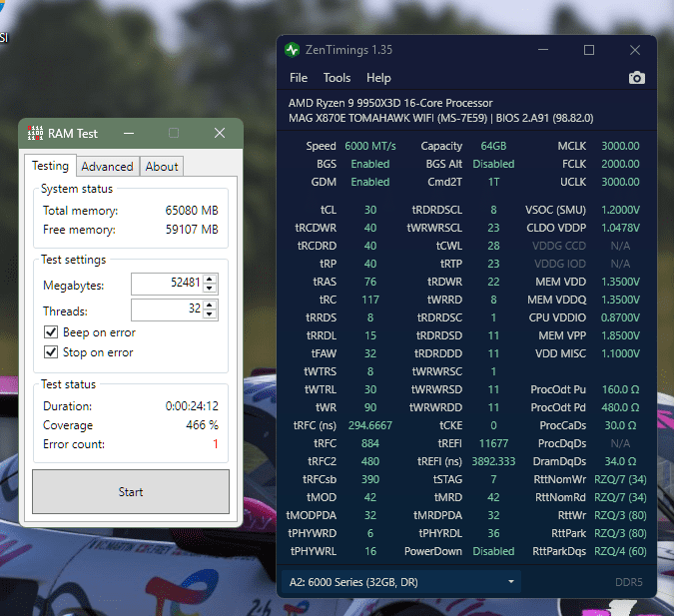The image size is (674, 616).
Task: Switch to the Testing tab
Action: tap(50, 166)
